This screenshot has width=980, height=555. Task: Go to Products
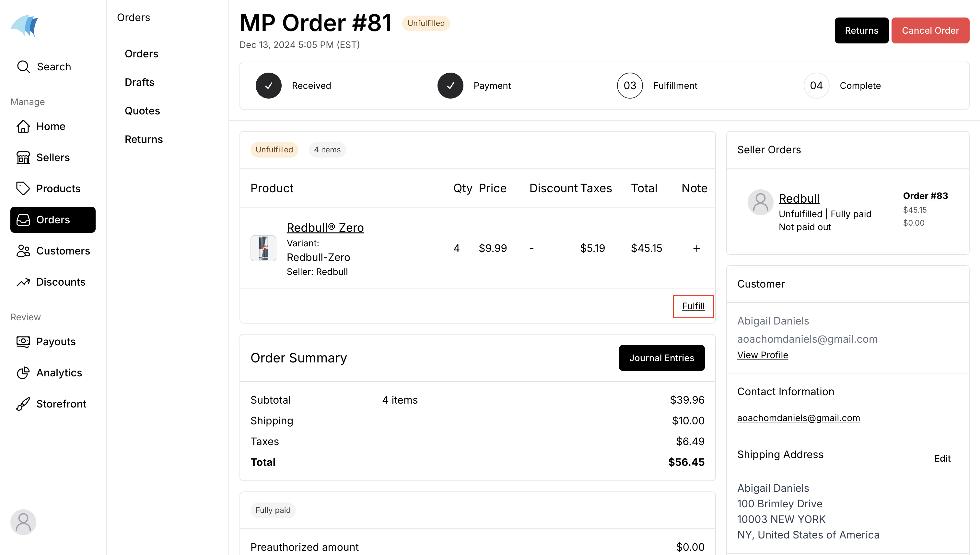pyautogui.click(x=58, y=188)
